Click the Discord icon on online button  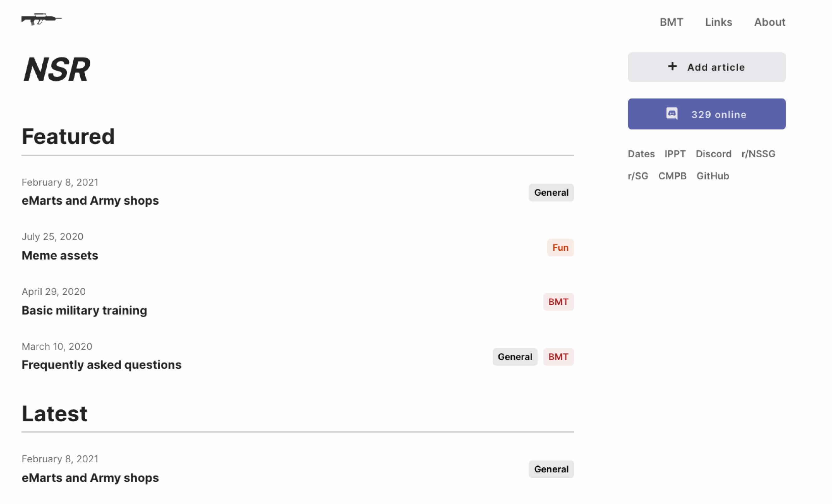pyautogui.click(x=671, y=114)
